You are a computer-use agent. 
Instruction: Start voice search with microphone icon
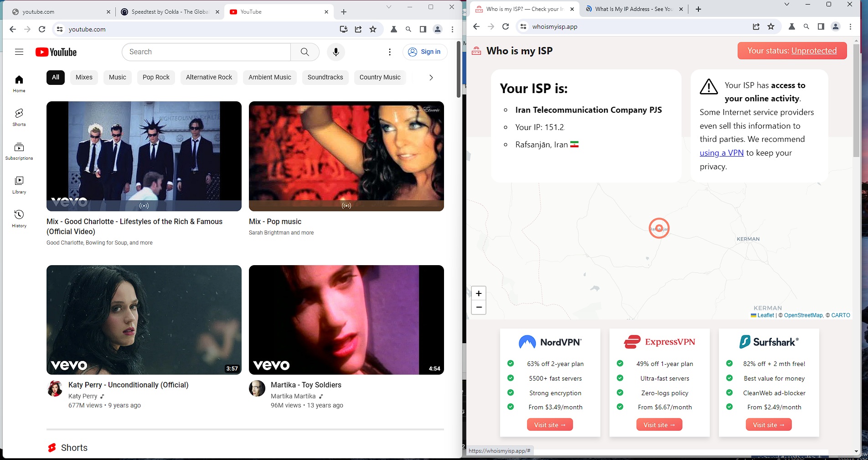pyautogui.click(x=336, y=52)
